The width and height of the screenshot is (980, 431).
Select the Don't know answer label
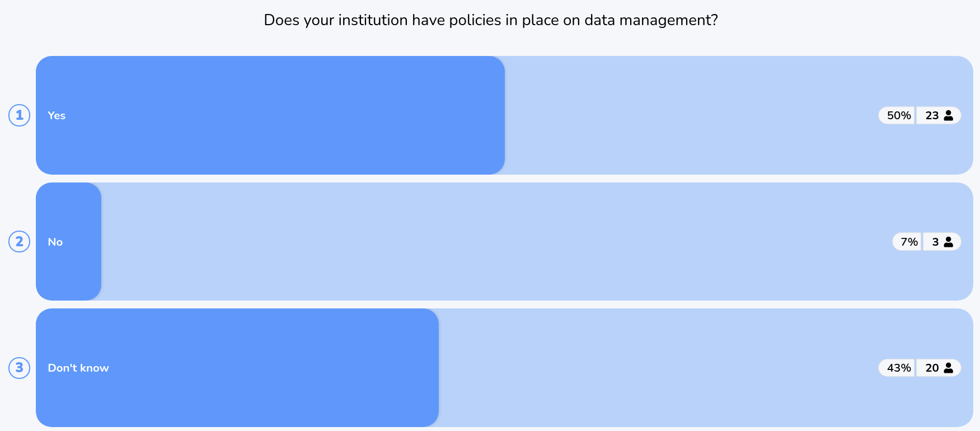coord(78,368)
